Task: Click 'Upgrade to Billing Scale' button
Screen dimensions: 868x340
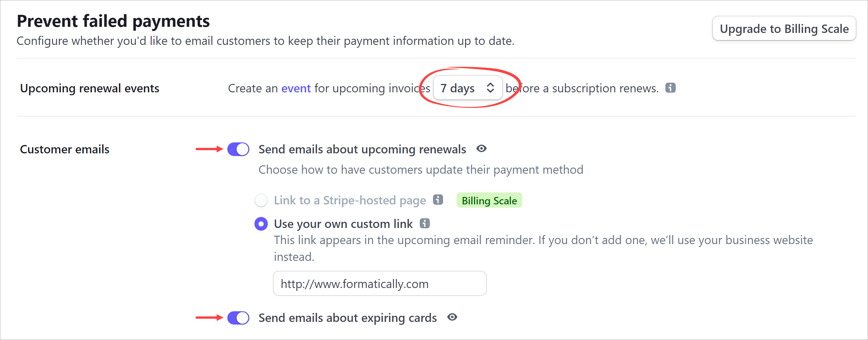Action: pos(784,29)
